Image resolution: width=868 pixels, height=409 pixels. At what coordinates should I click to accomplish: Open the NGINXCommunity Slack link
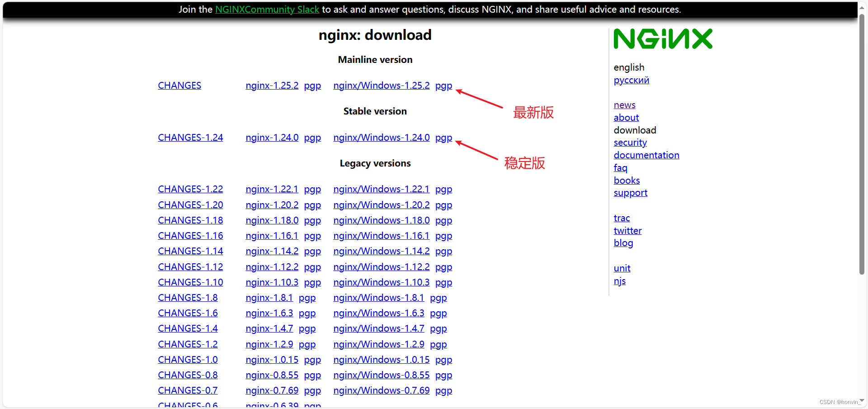(267, 10)
